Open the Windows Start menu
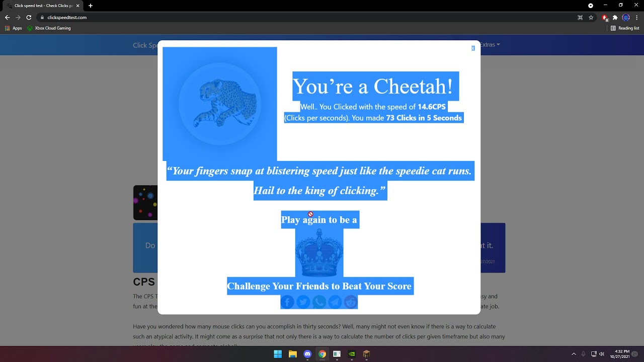The image size is (644, 362). coord(278,354)
